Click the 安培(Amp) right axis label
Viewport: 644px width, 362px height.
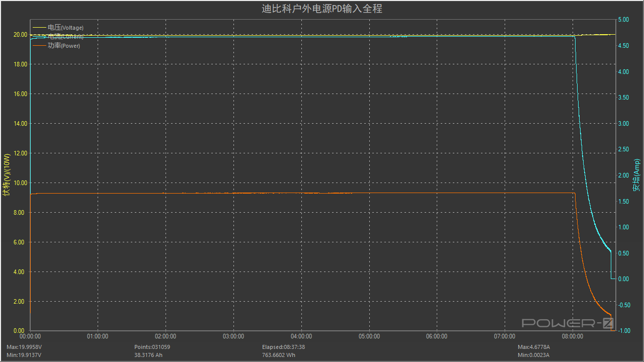pyautogui.click(x=637, y=175)
